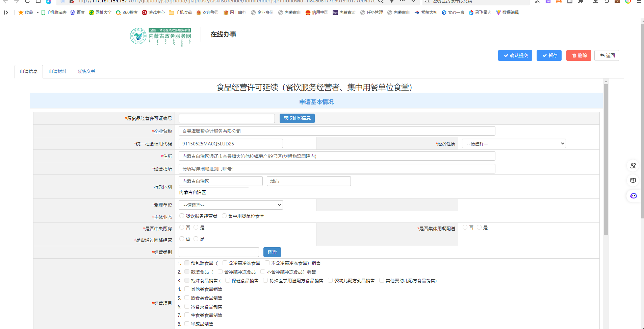This screenshot has height=329, width=644.
Task: Open the reading mode book icon
Action: [633, 181]
